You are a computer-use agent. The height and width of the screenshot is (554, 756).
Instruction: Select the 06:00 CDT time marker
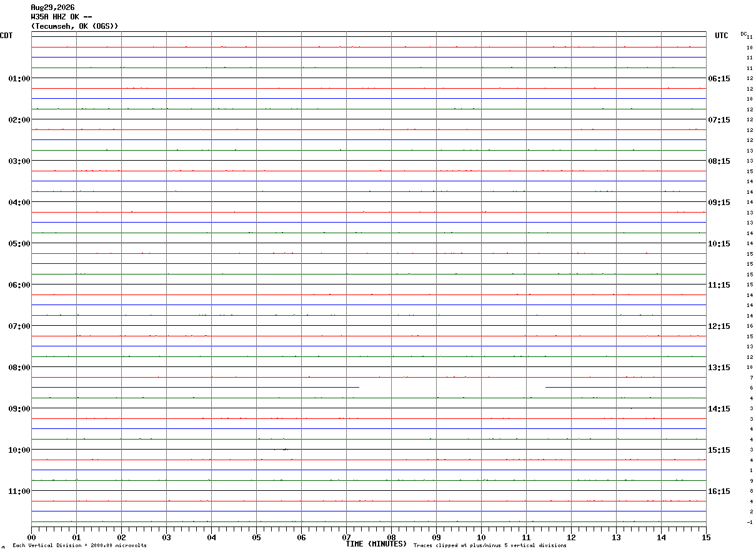click(19, 285)
